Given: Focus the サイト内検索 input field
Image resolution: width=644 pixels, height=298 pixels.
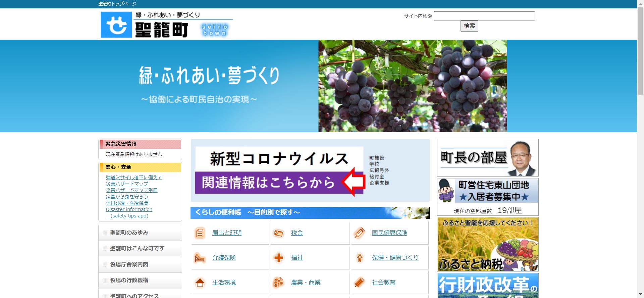Looking at the screenshot, I should pos(484,16).
